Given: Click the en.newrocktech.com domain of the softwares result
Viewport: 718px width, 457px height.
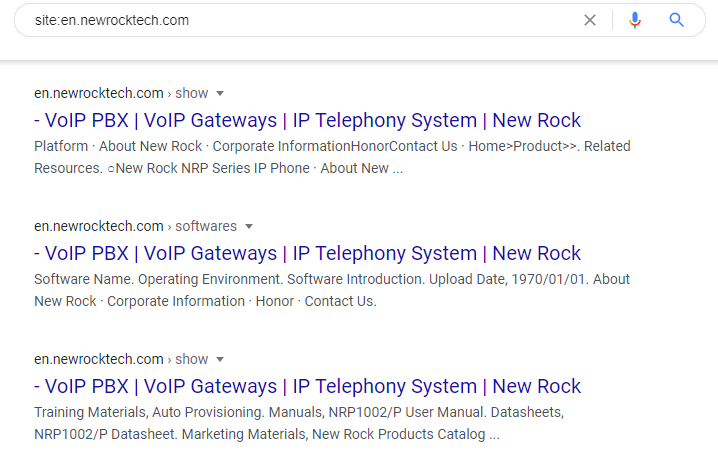Looking at the screenshot, I should point(98,226).
